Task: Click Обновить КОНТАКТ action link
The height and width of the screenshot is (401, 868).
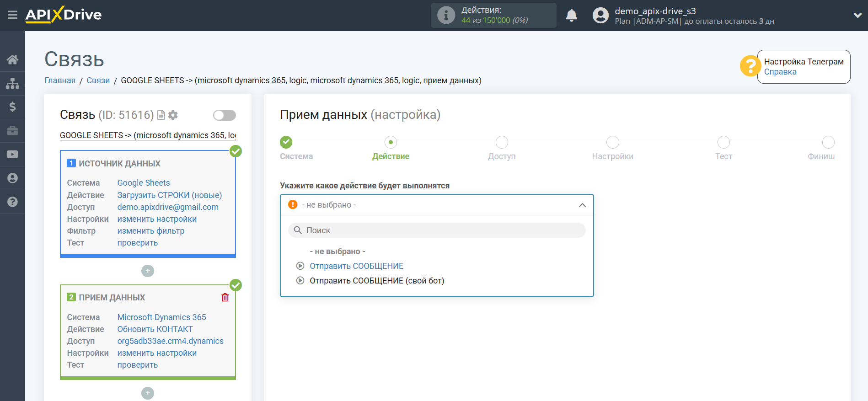Action: pyautogui.click(x=155, y=329)
